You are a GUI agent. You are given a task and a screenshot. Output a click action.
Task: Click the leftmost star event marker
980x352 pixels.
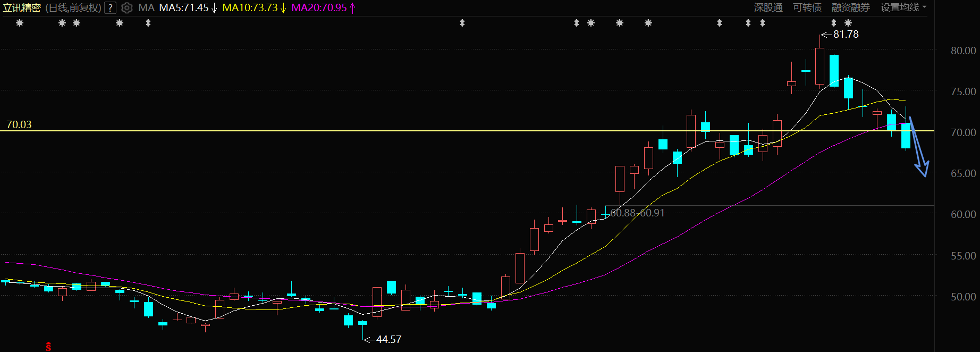tap(20, 23)
